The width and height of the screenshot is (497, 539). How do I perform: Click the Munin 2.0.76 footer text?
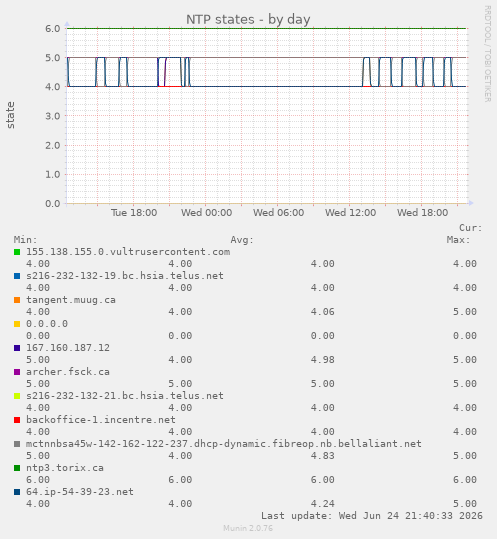click(x=248, y=528)
